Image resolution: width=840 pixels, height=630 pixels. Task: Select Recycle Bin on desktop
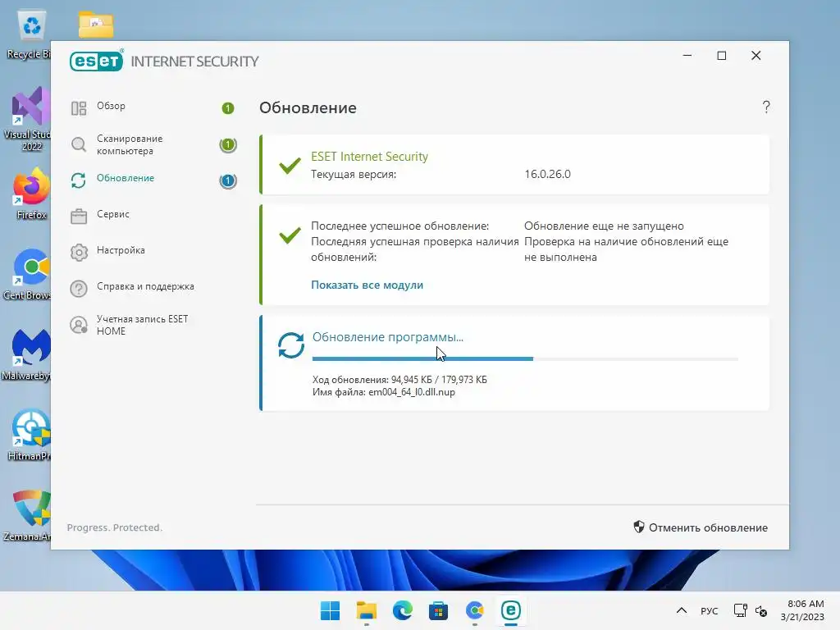30,34
